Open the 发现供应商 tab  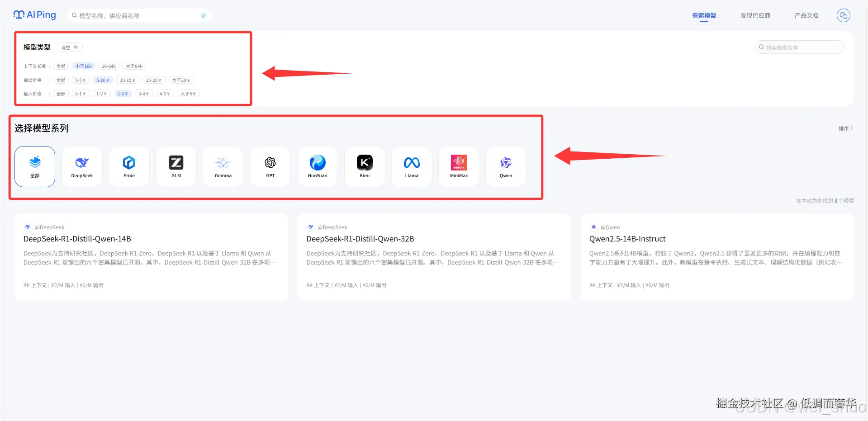[755, 15]
